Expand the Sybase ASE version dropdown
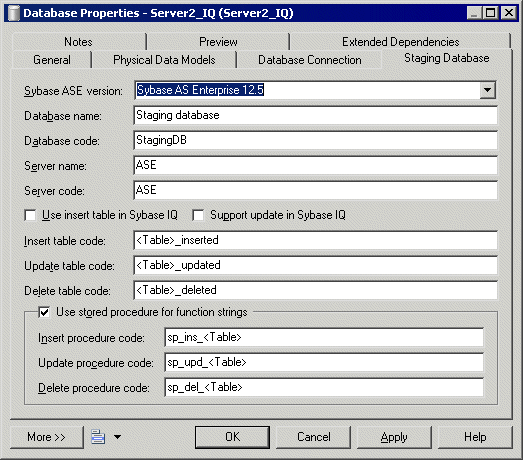Image resolution: width=523 pixels, height=460 pixels. click(488, 90)
